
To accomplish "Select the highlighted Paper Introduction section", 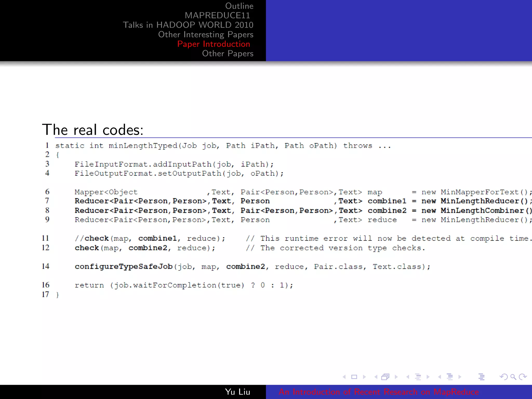I will point(214,44).
